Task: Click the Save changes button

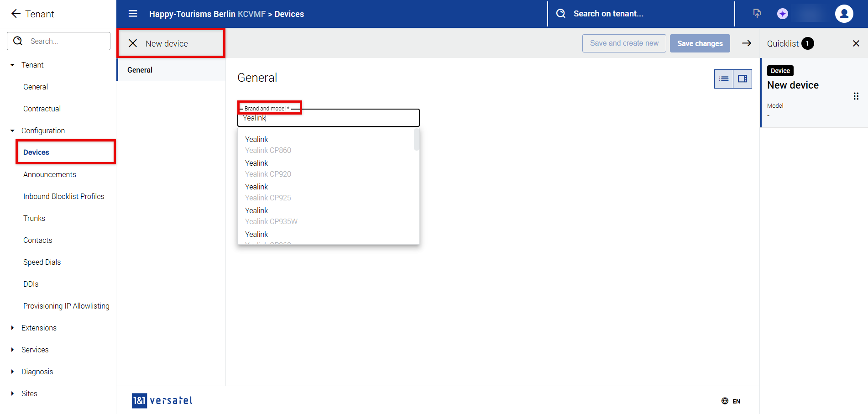Action: (700, 43)
